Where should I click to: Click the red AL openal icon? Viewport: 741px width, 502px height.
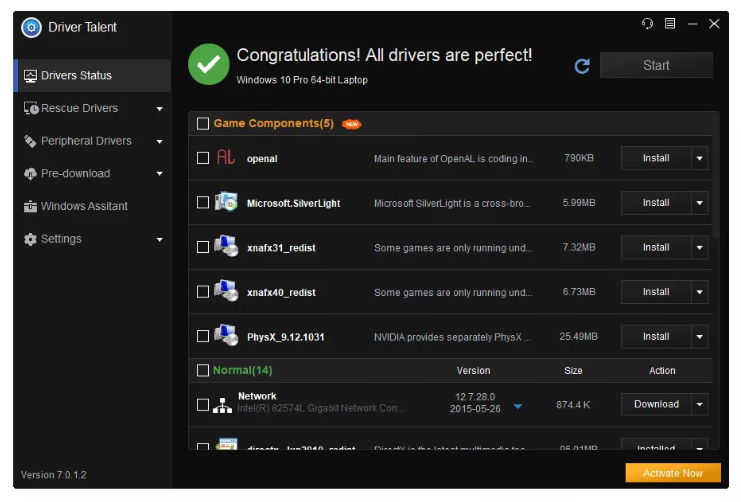(x=225, y=157)
